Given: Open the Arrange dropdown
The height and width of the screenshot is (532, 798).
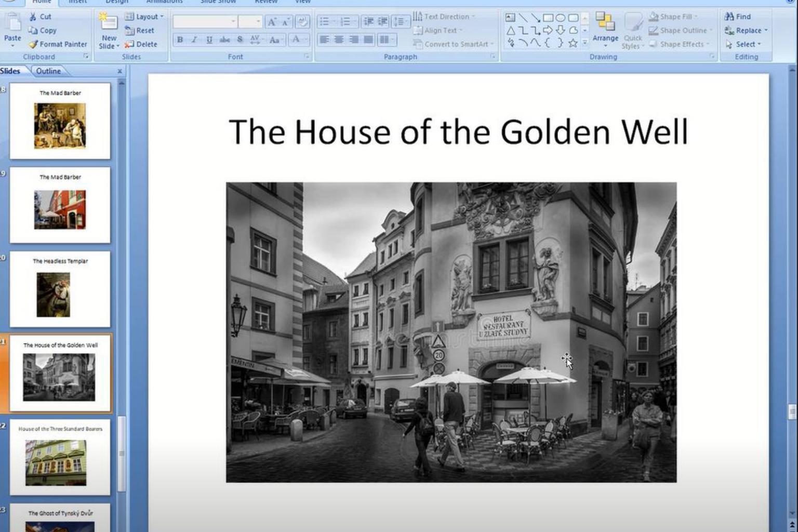Looking at the screenshot, I should click(605, 30).
